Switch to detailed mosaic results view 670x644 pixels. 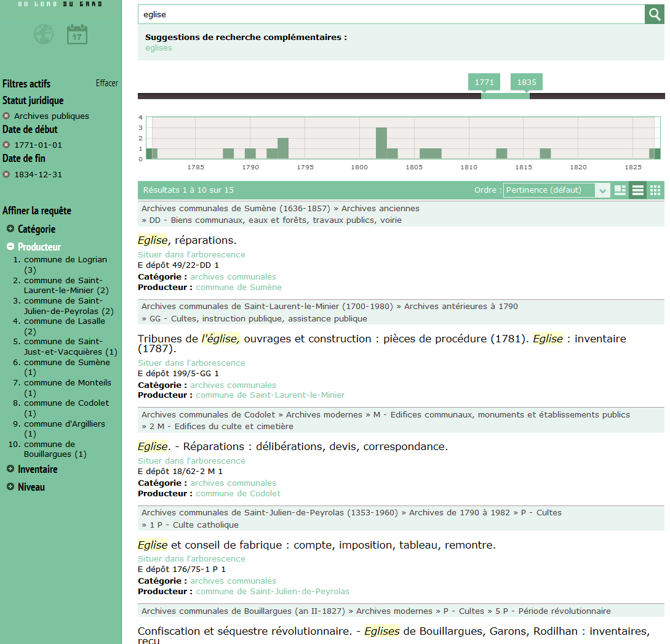[620, 190]
